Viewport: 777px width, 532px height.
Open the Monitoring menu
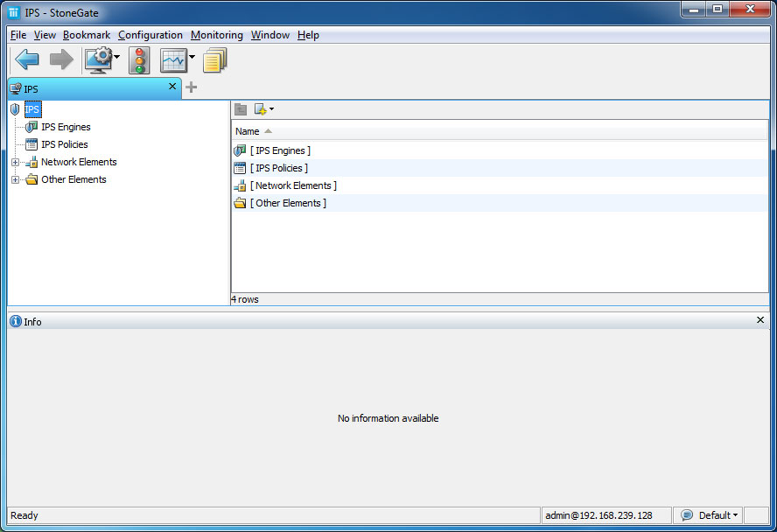(x=216, y=35)
